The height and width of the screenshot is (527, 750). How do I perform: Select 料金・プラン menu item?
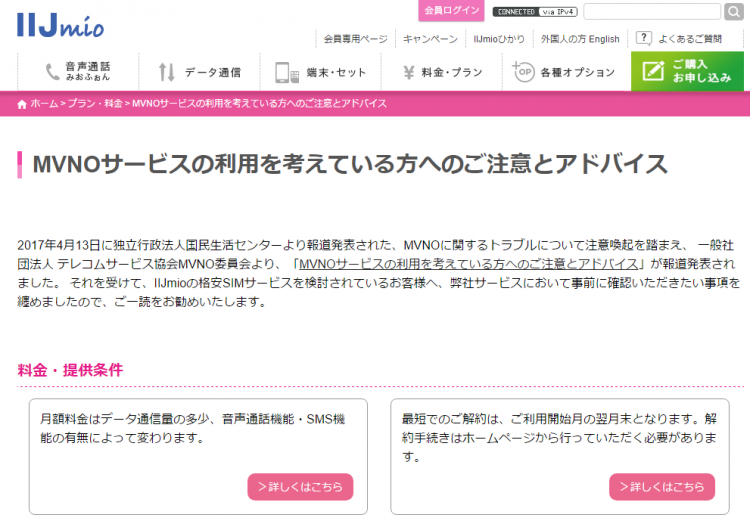pos(442,72)
